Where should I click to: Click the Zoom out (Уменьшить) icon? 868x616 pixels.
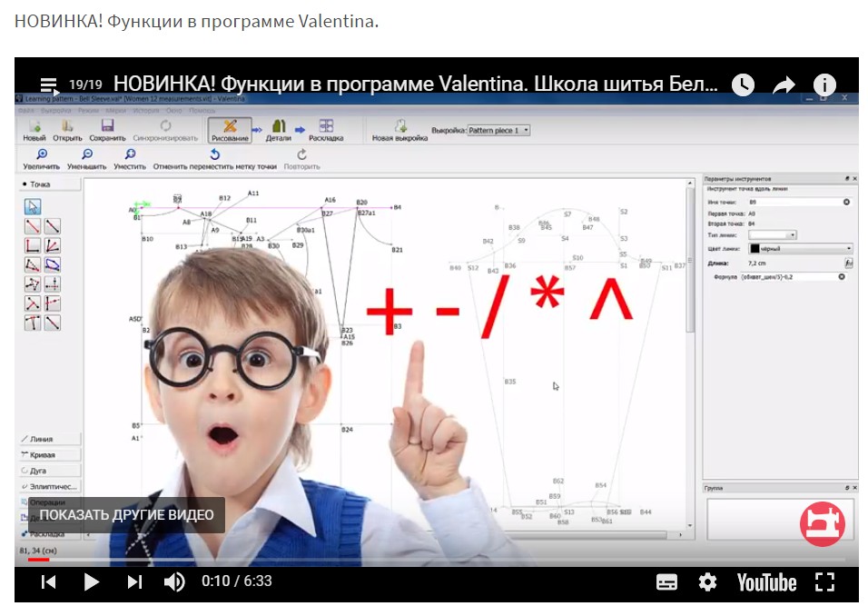87,154
